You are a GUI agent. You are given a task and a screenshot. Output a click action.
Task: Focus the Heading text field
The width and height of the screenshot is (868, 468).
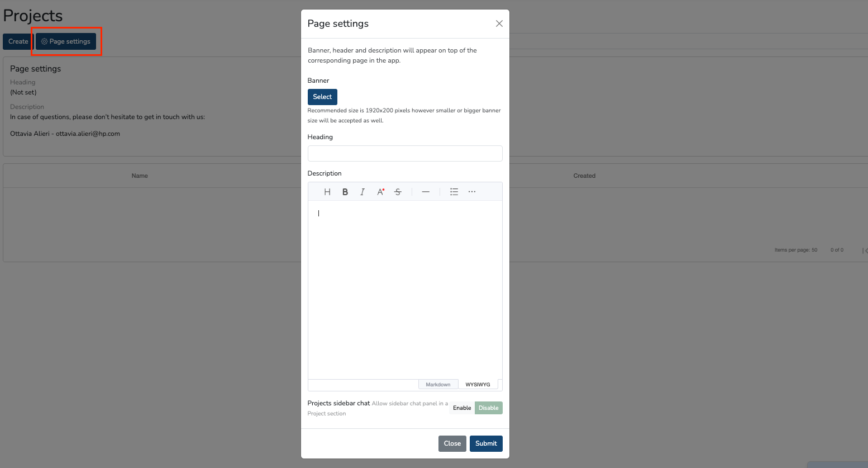[405, 154]
